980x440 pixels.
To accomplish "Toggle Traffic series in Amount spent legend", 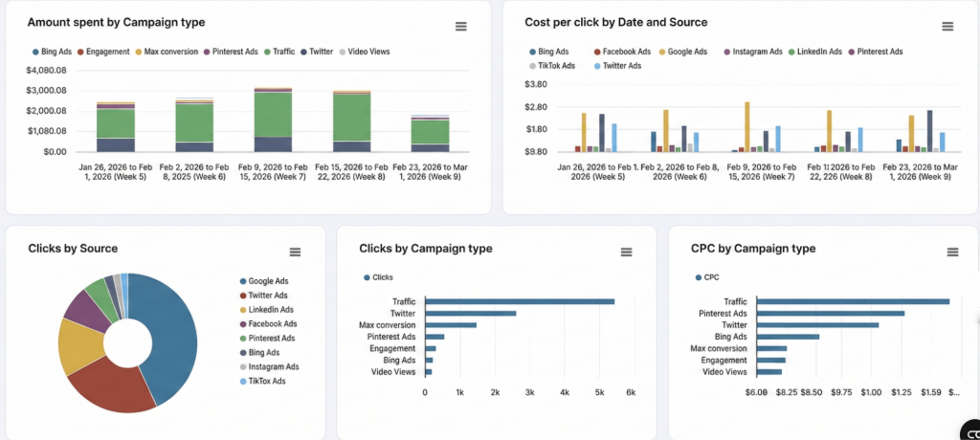I will (x=279, y=52).
